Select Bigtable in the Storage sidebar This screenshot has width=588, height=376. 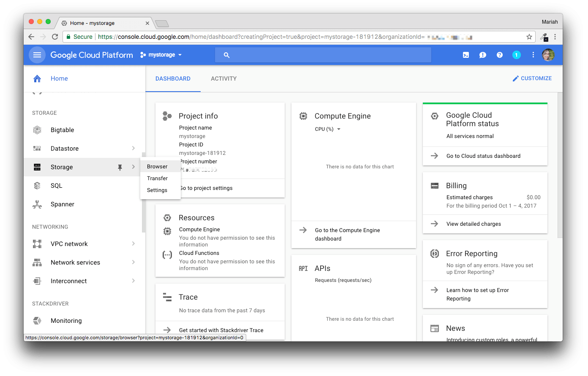point(62,130)
